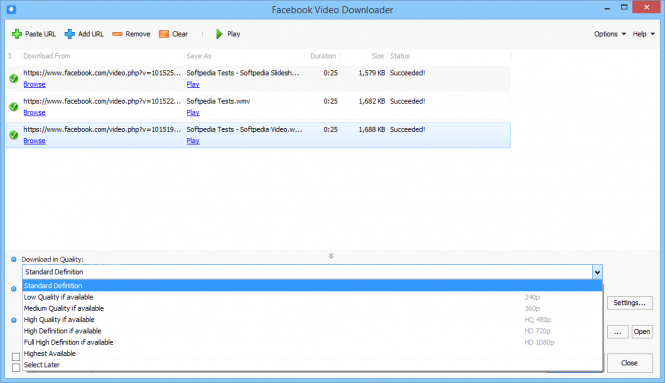Toggle the Download in Quality dropdown arrow

tap(597, 272)
